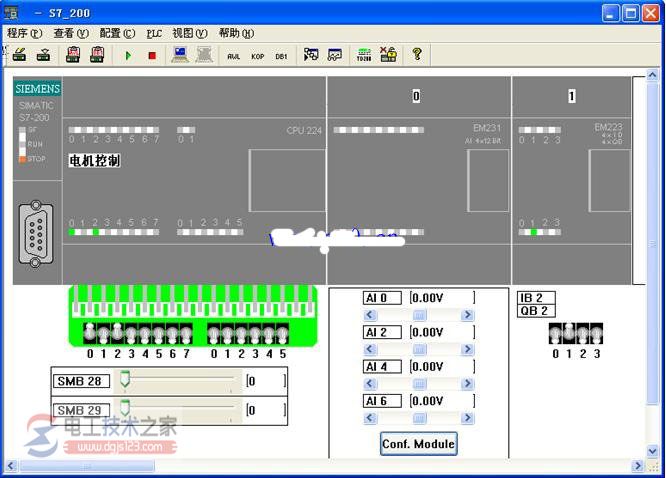Click the AI 4 voltage value field
The width and height of the screenshot is (666, 478).
pos(442,367)
